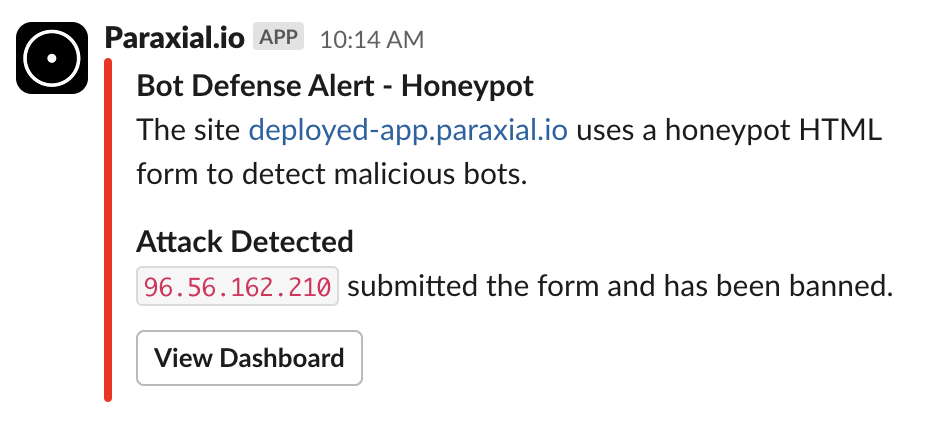Click the word 'Dashboard' on the button
The image size is (936, 426).
(x=282, y=358)
